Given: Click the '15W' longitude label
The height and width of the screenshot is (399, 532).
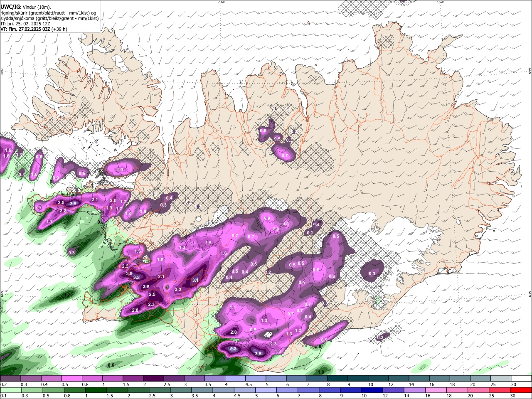Looking at the screenshot, I should coord(440,2).
